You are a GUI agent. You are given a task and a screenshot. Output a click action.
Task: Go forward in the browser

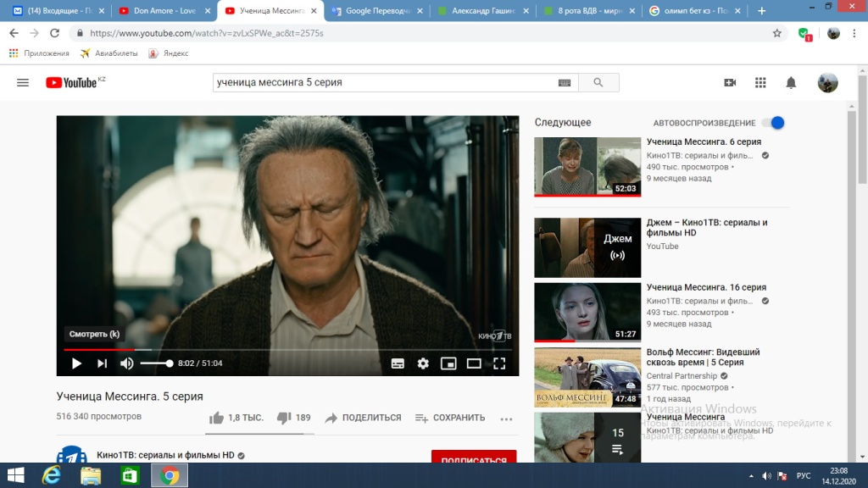[34, 33]
